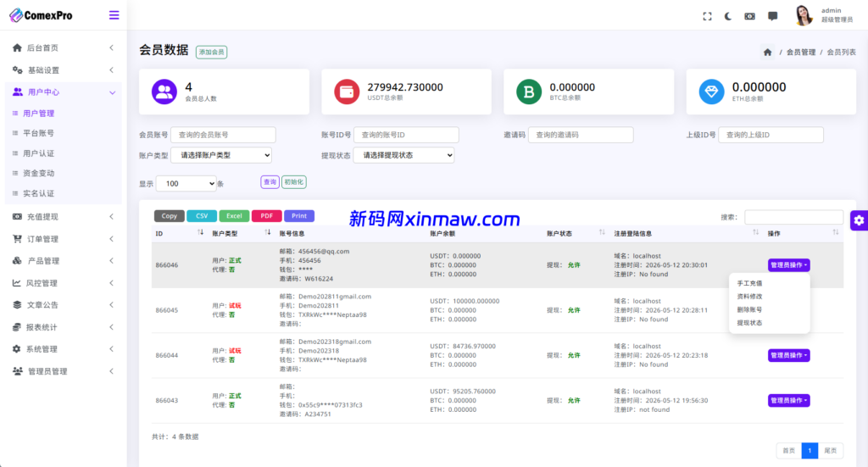868x467 pixels.
Task: Sort by the 注册登陆信息 column arrows
Action: (x=755, y=233)
